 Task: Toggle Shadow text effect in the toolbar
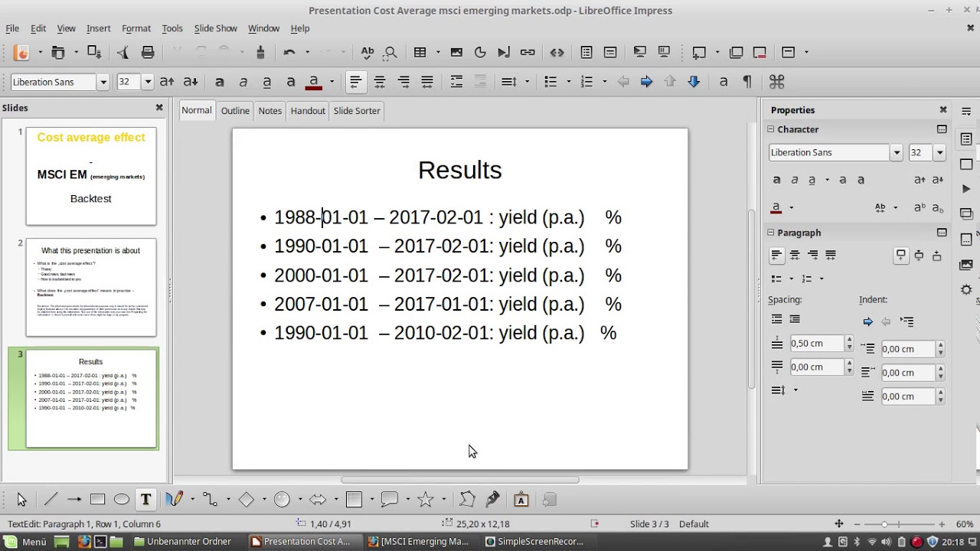[291, 82]
